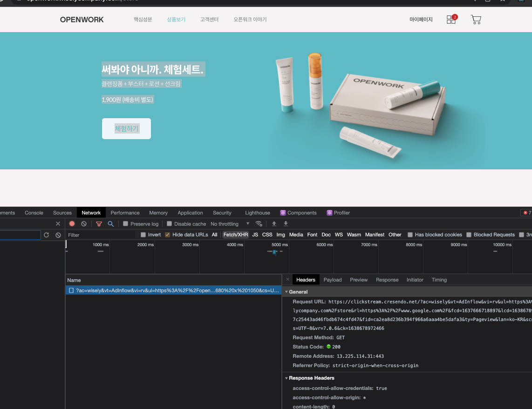Close the search panel
This screenshot has width=532, height=409.
pyautogui.click(x=58, y=224)
